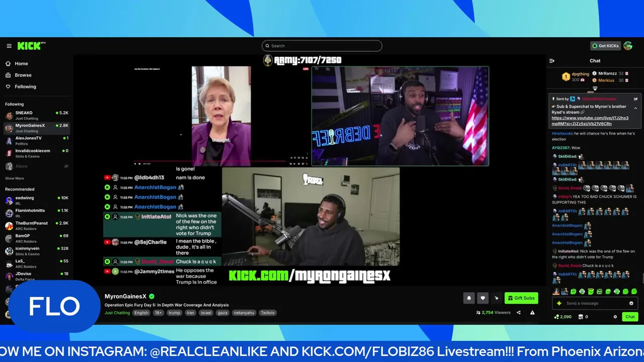Screen dimensions: 644x362
Task: Expand the gift leaderboard down arrow
Action: (x=595, y=88)
